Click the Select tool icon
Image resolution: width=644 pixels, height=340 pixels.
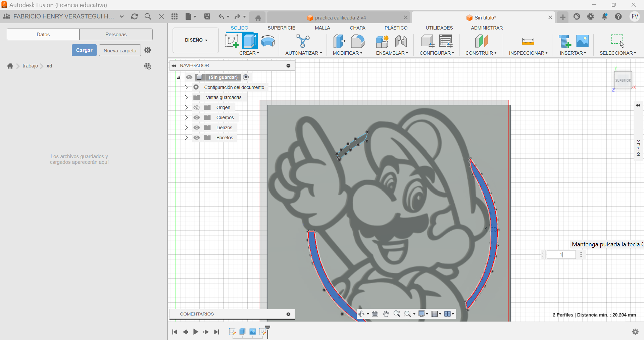[617, 41]
